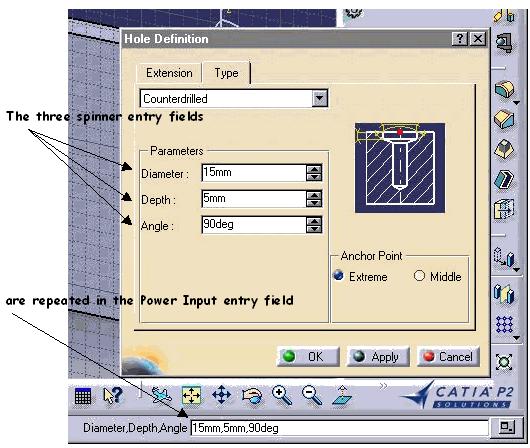Click the Apply button

378,356
